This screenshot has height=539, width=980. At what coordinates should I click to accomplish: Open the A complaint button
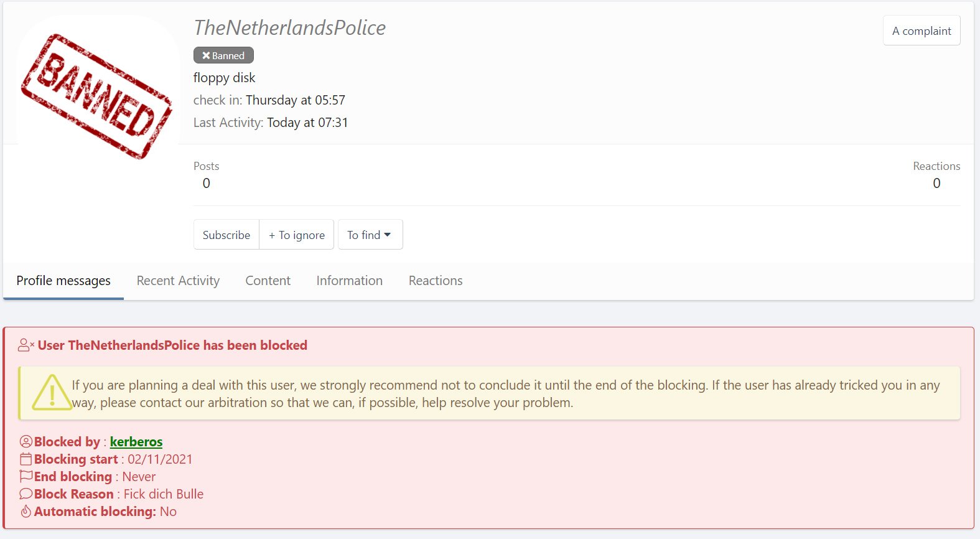pyautogui.click(x=921, y=31)
